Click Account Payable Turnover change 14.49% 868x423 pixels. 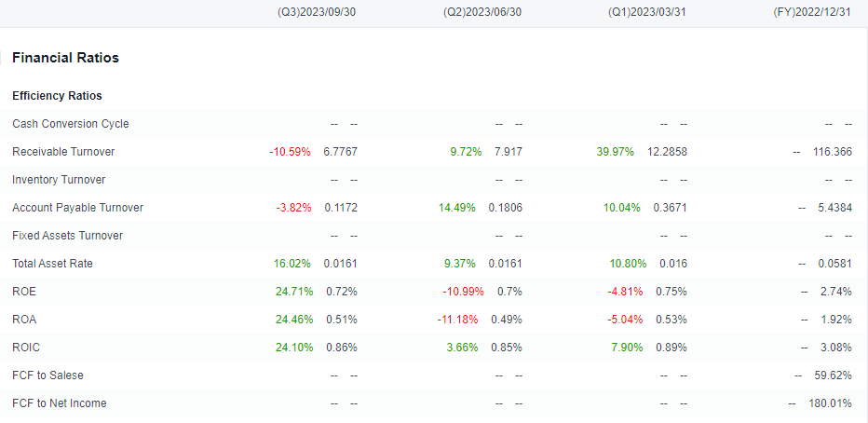pos(456,208)
